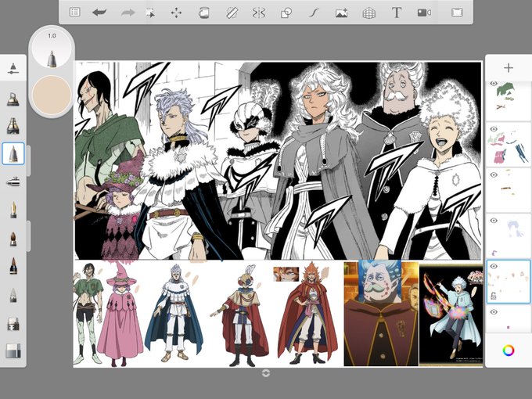Open the perspective grid tool
532x399 pixels.
click(x=368, y=13)
